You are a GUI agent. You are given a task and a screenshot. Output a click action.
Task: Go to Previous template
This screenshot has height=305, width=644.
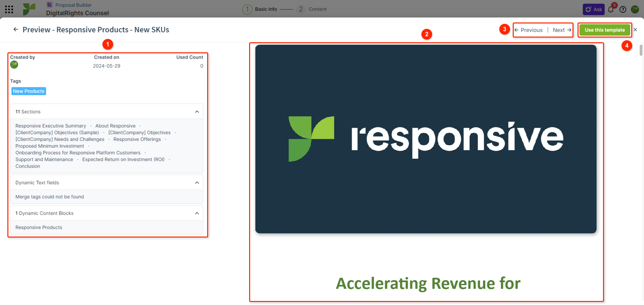click(x=528, y=30)
